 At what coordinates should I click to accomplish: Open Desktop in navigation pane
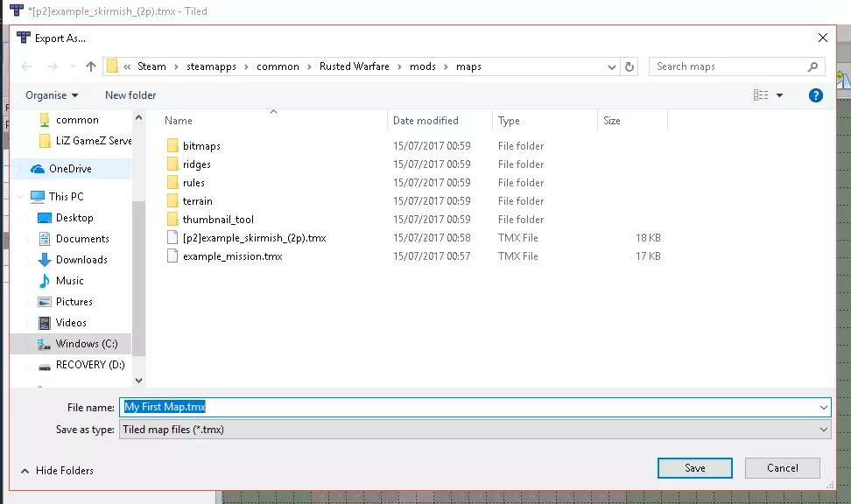(x=74, y=218)
